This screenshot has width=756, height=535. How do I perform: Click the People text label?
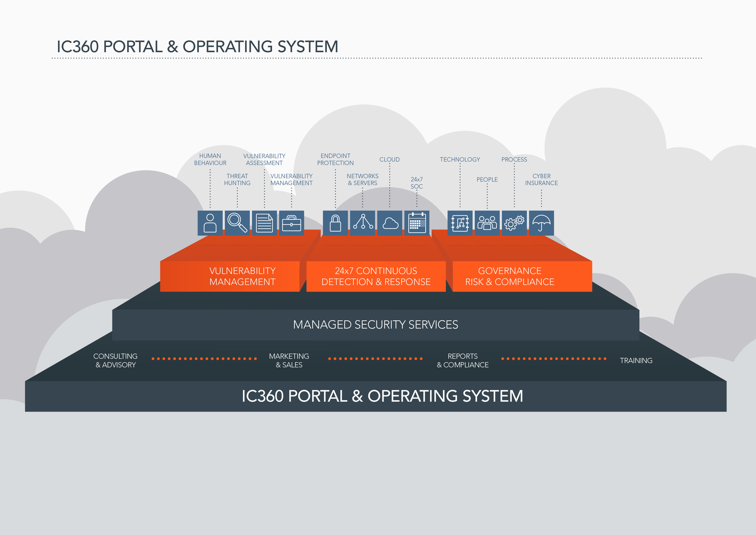(487, 179)
